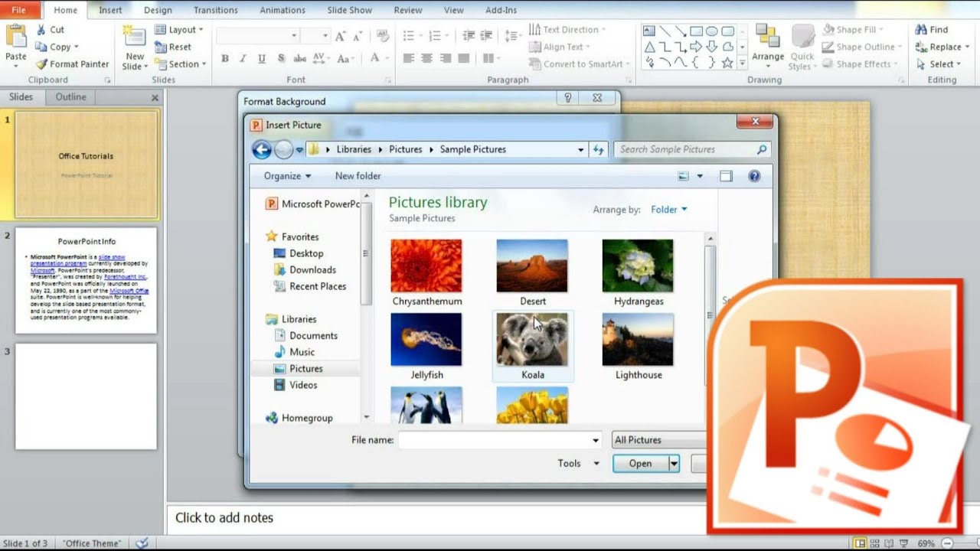980x551 pixels.
Task: Insert a New Slide via ribbon icon
Action: click(x=134, y=37)
